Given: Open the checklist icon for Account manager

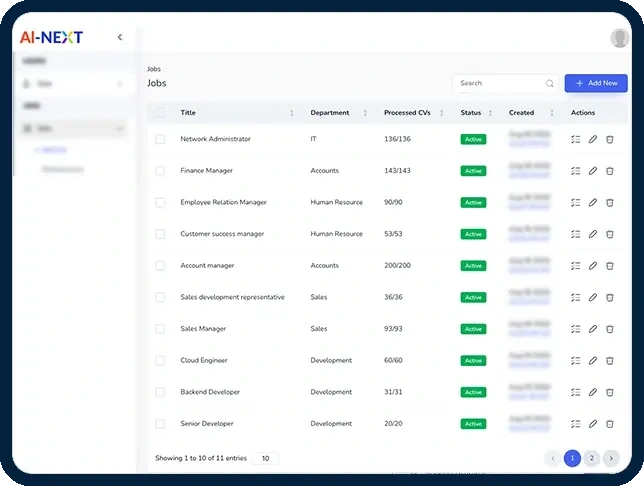Looking at the screenshot, I should click(575, 266).
